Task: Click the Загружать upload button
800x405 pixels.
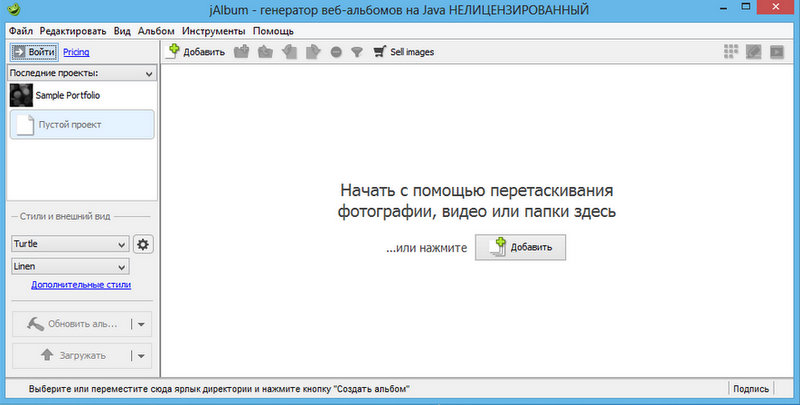Action: [71, 356]
